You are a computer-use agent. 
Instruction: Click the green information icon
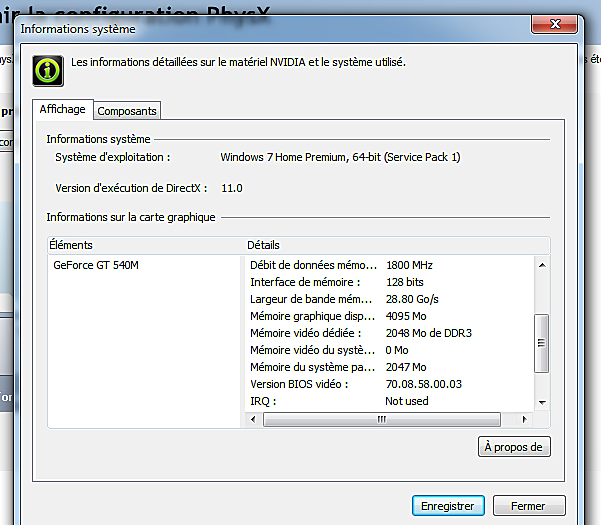48,71
